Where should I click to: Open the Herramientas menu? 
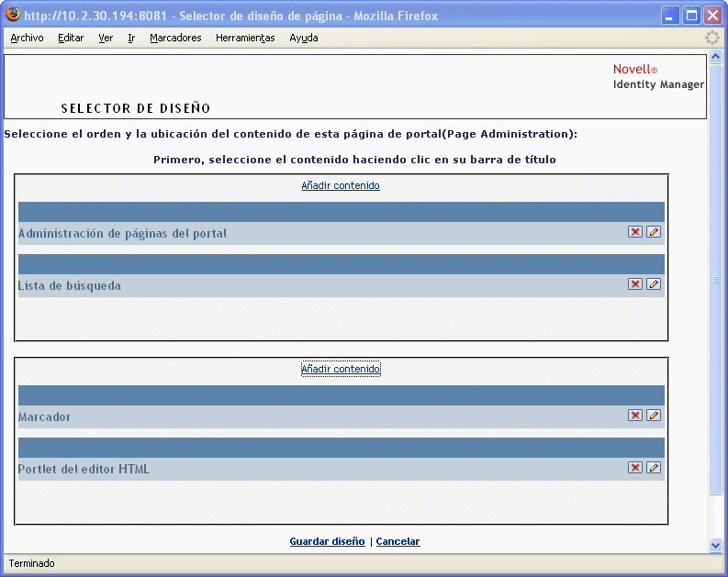coord(245,38)
